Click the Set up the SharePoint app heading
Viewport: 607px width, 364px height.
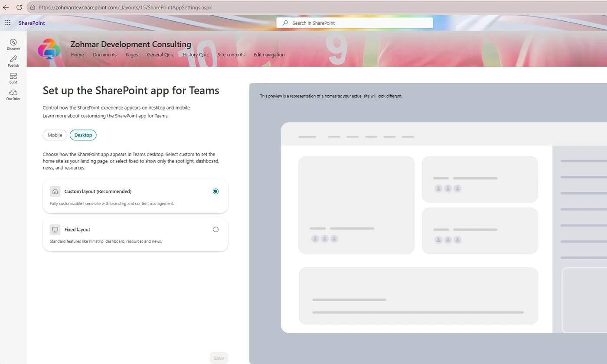[x=131, y=91]
